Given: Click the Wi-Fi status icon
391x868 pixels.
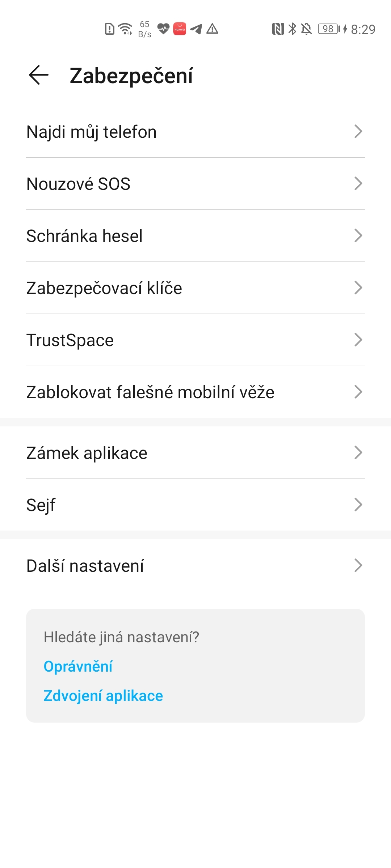Looking at the screenshot, I should (x=125, y=29).
